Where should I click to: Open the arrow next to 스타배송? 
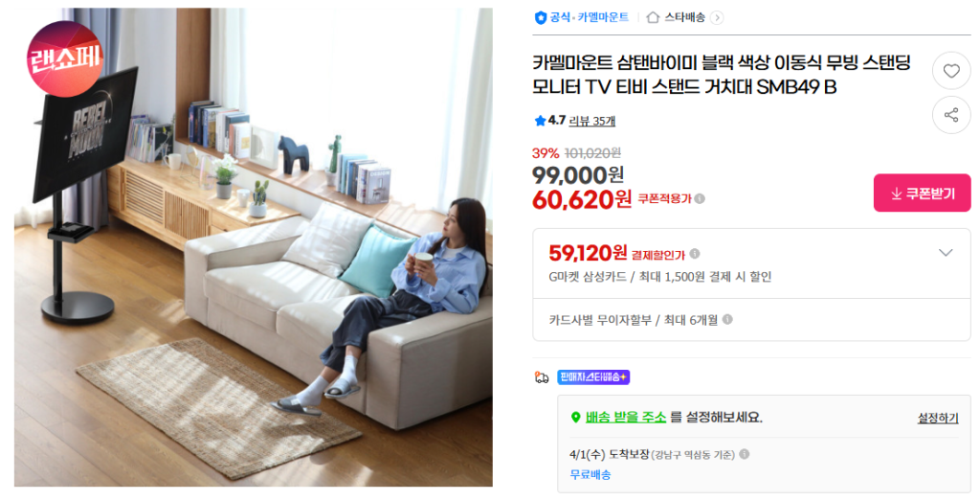[x=717, y=17]
